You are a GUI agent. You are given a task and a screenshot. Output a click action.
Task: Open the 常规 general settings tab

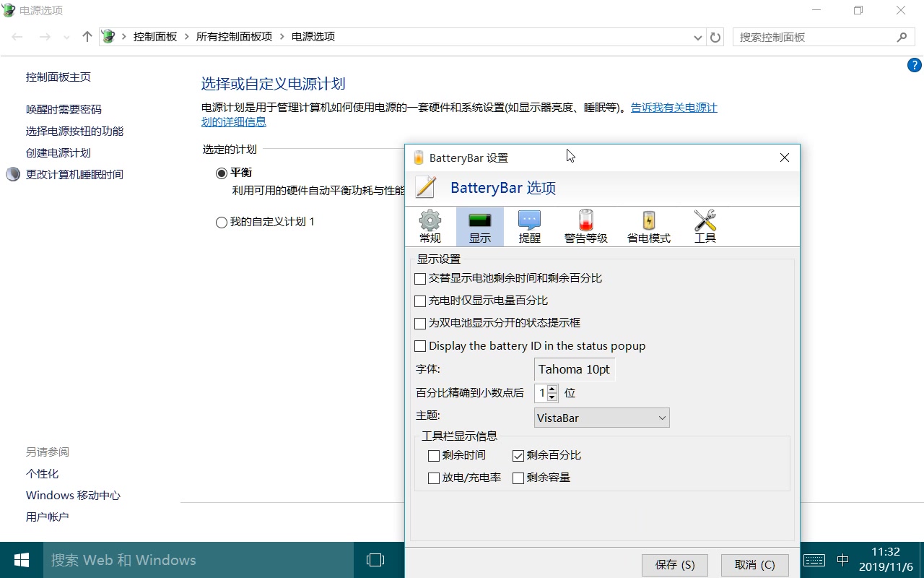430,227
